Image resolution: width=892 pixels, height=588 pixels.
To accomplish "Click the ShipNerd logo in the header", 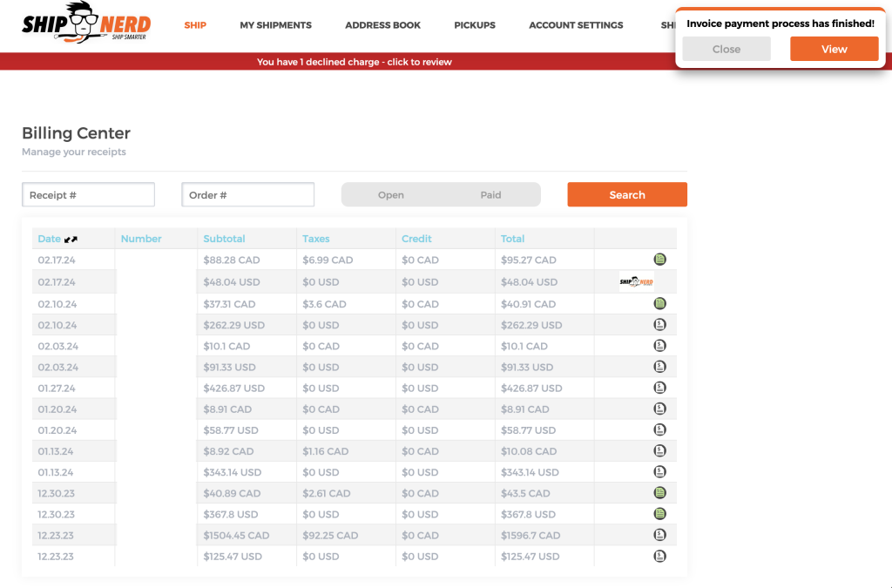I will 86,26.
